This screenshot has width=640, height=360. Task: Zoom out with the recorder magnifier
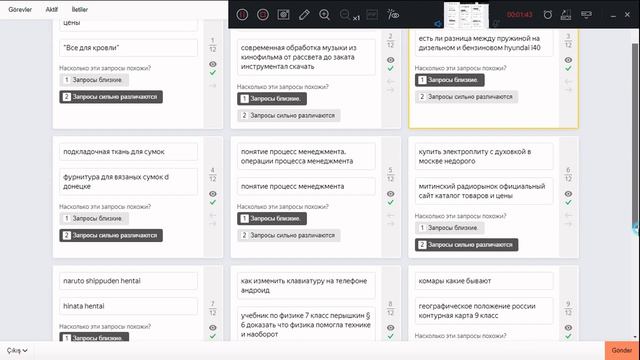click(345, 15)
